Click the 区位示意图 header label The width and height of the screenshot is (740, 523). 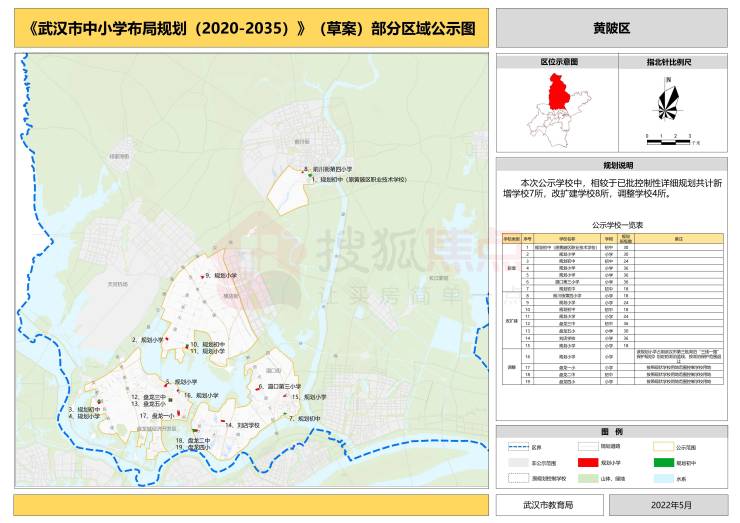click(x=560, y=62)
